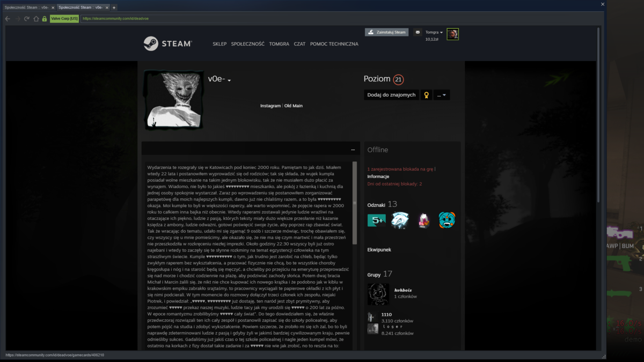
Task: Open the teal monster face badge
Action: 447,220
